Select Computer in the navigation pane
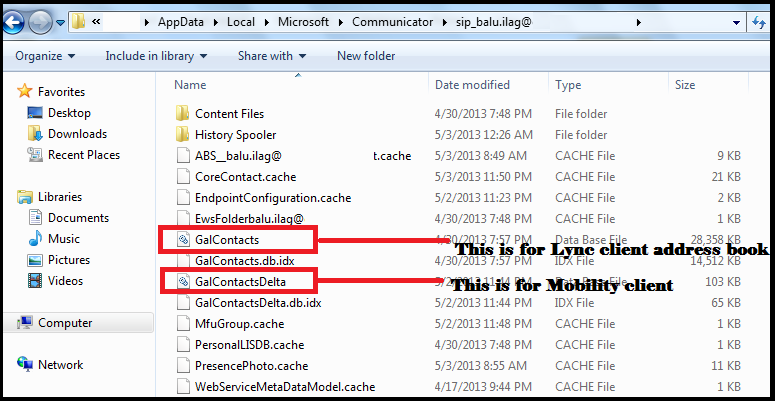Viewport: 775px width, 401px height. tap(65, 323)
